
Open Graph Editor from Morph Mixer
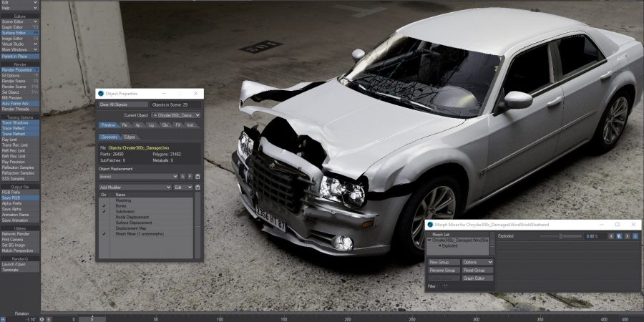477,278
